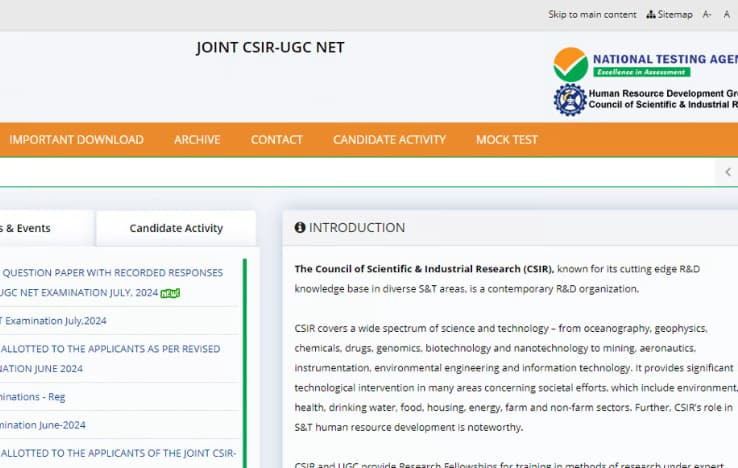This screenshot has height=468, width=738.
Task: Switch to the News & Events tab
Action: pyautogui.click(x=47, y=228)
